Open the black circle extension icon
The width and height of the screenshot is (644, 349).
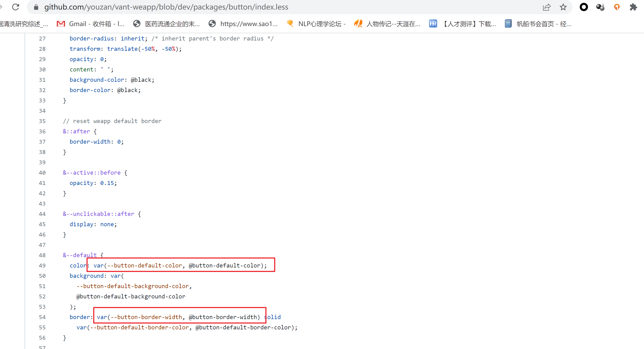tap(584, 7)
